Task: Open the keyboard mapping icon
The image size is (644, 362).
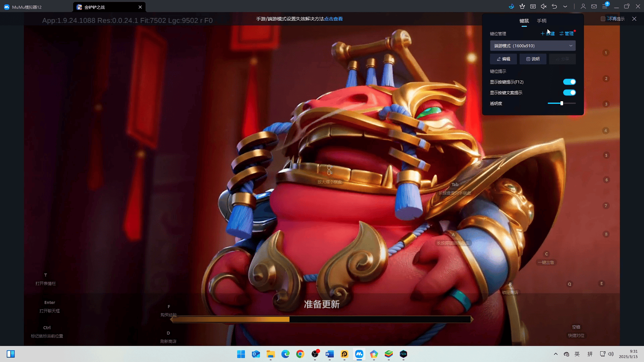Action: (x=533, y=7)
